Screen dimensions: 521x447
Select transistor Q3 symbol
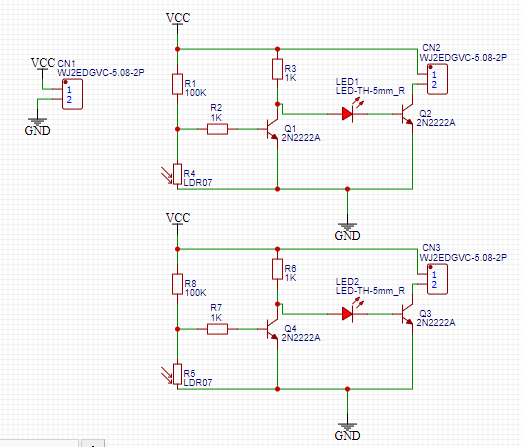click(407, 314)
